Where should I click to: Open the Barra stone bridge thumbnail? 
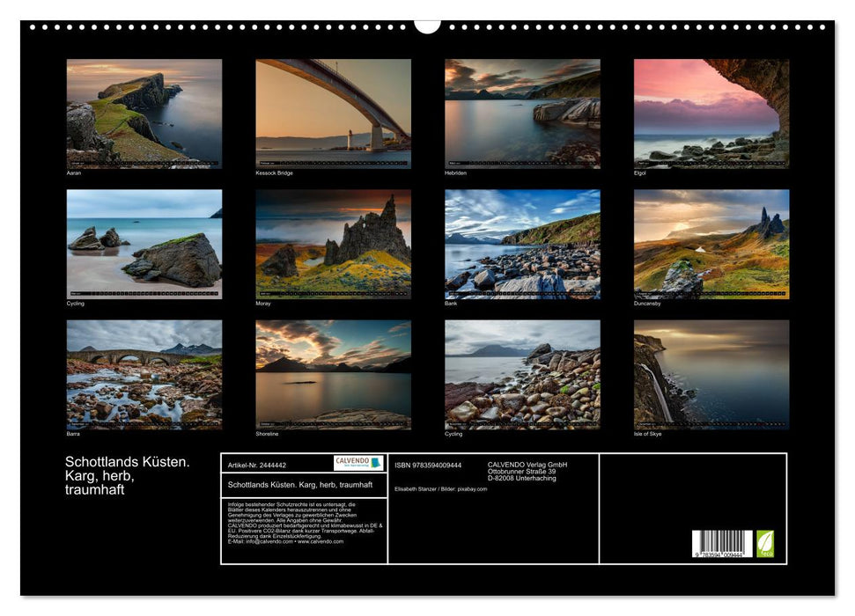click(144, 375)
